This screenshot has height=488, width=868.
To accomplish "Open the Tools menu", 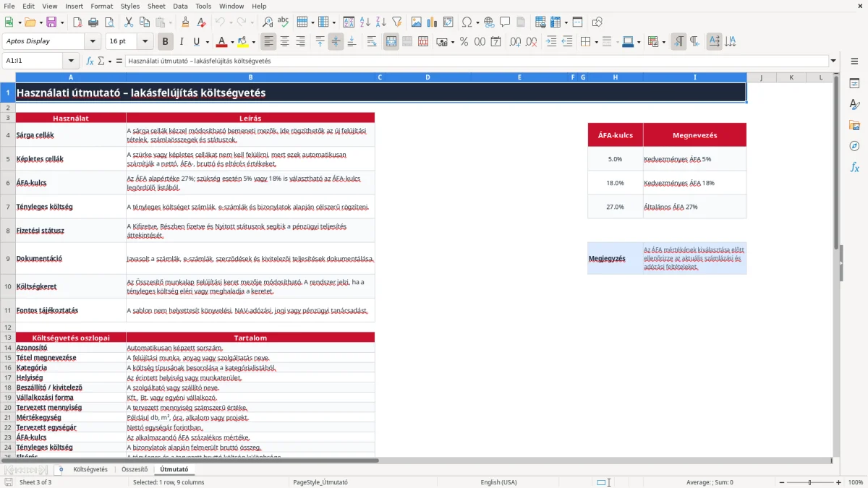I will pyautogui.click(x=203, y=6).
